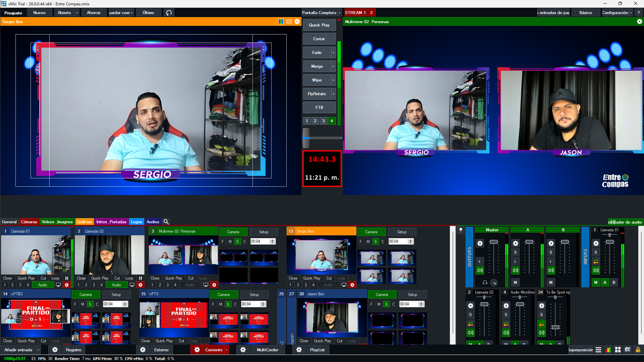Toggle Llamada 01 Master bus M button
The width and height of the screenshot is (644, 362).
click(x=596, y=282)
